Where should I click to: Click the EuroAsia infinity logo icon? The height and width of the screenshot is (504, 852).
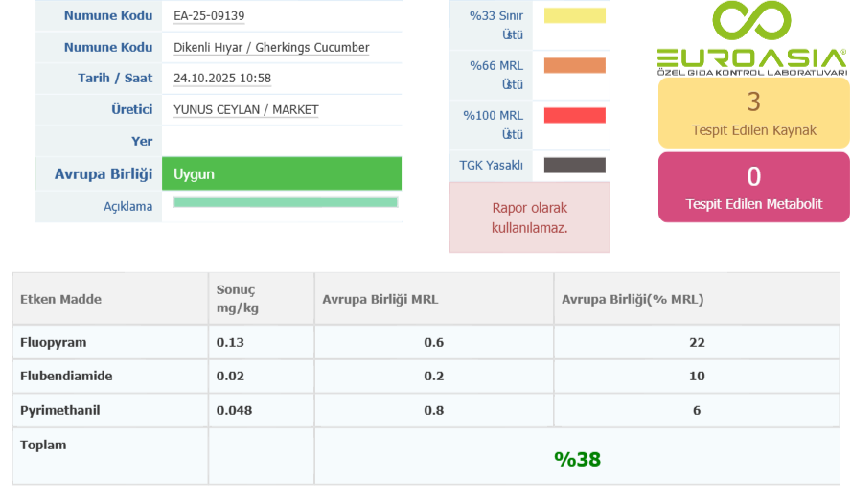[752, 21]
